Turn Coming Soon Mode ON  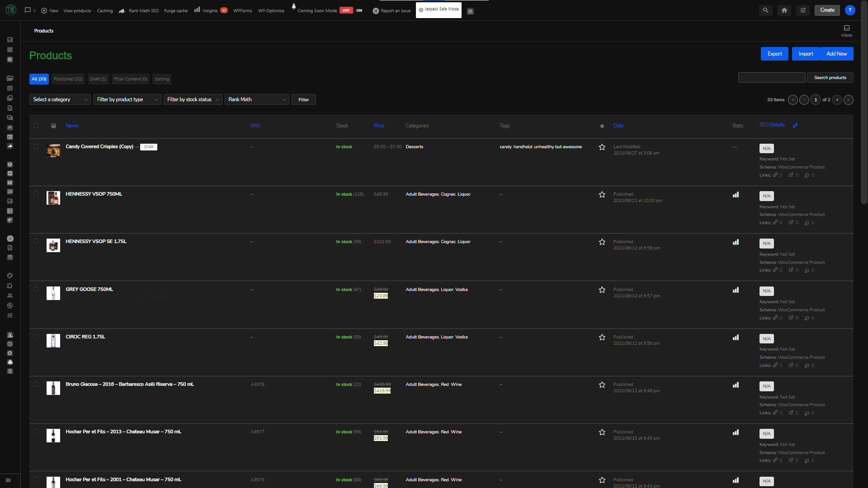pyautogui.click(x=359, y=10)
